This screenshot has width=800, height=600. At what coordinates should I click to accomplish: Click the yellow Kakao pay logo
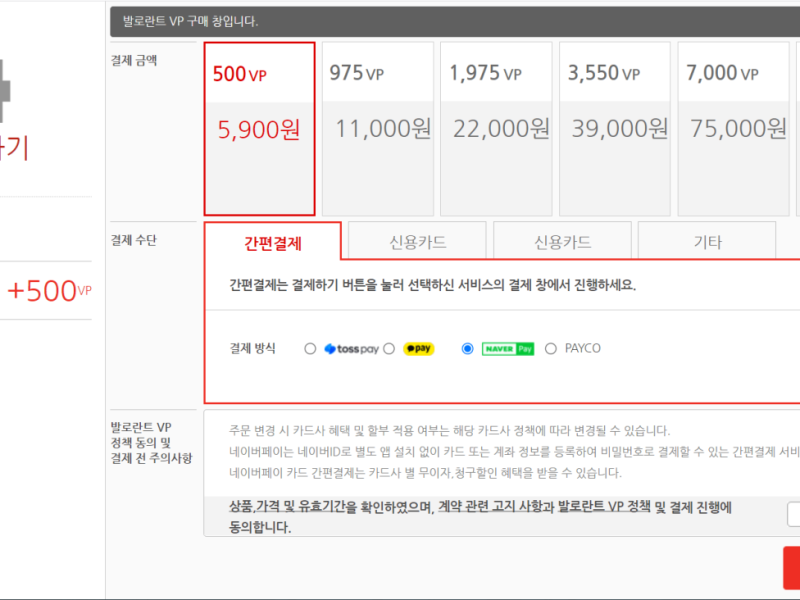(x=419, y=348)
